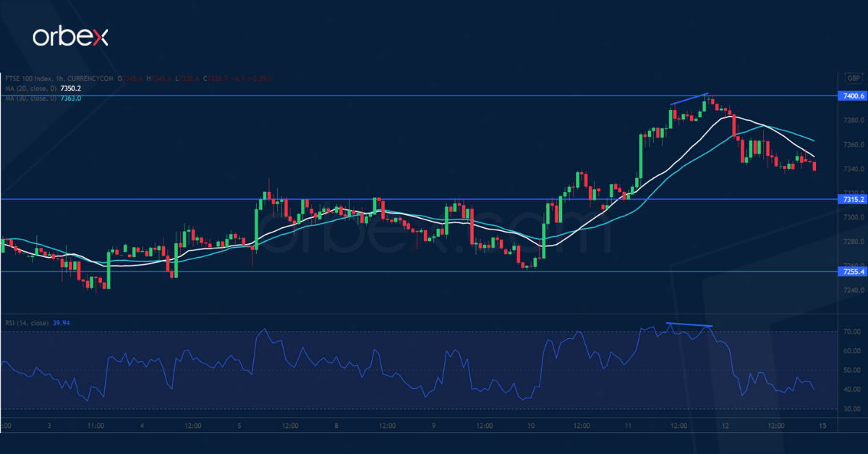
Task: Click the RSI 50.00 axis label
Action: [x=853, y=371]
